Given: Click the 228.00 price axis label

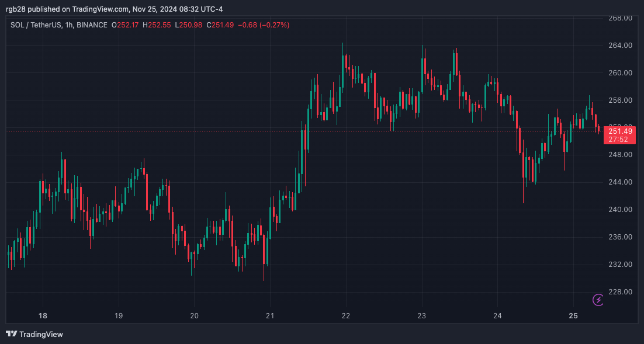Looking at the screenshot, I should point(619,292).
